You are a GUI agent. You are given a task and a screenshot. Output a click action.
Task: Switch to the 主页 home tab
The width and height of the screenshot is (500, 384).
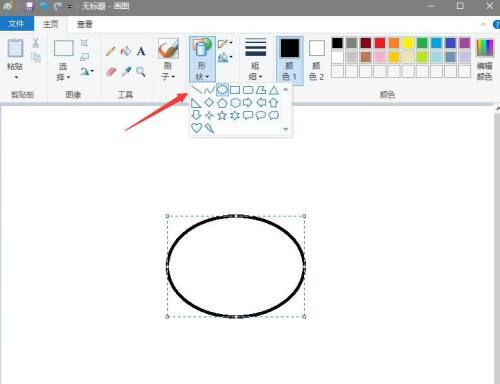(x=51, y=24)
